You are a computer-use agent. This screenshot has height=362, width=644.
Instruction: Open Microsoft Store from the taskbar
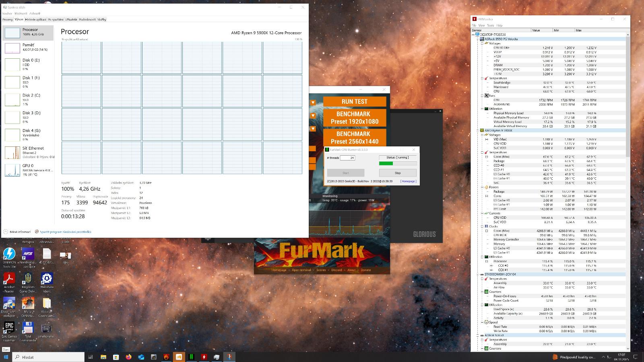(116, 357)
